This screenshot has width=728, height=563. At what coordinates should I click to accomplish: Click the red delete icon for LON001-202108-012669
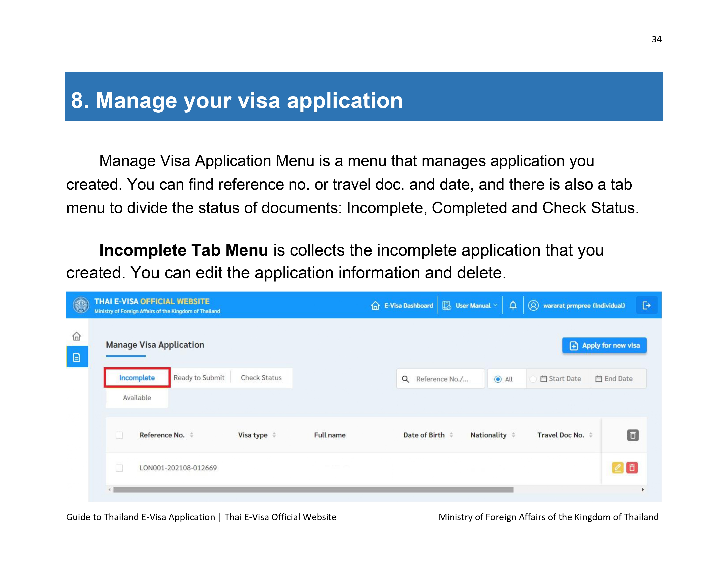[x=632, y=468]
